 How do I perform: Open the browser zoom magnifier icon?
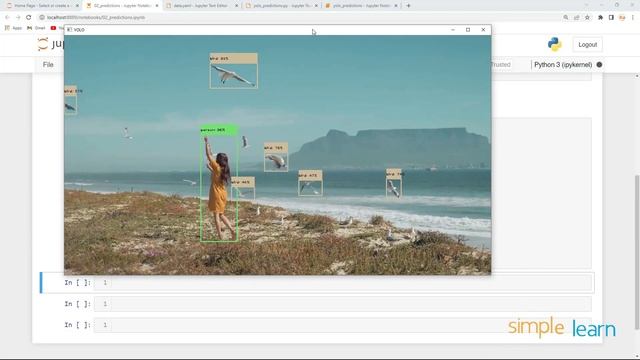566,18
